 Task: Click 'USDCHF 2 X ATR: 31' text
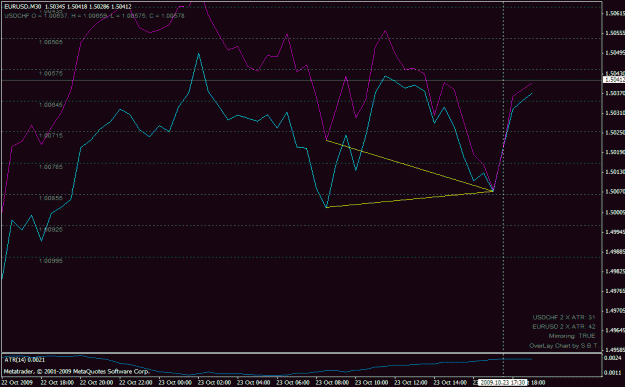[564, 317]
